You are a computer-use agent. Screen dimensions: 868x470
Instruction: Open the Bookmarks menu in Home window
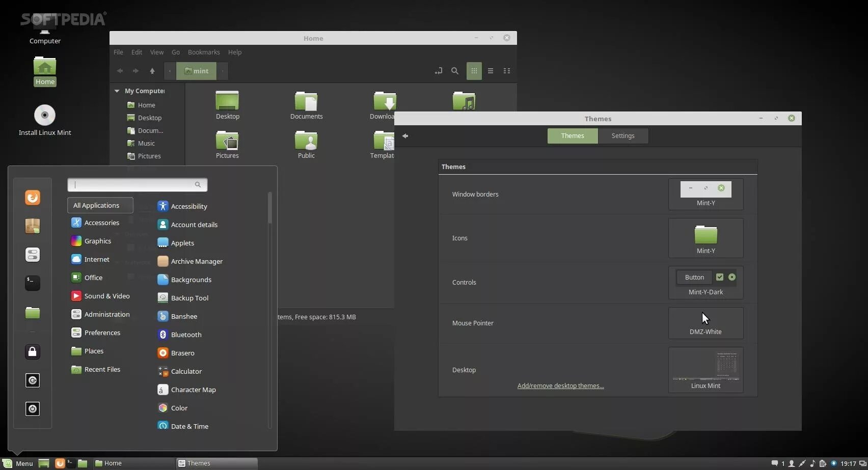(204, 52)
